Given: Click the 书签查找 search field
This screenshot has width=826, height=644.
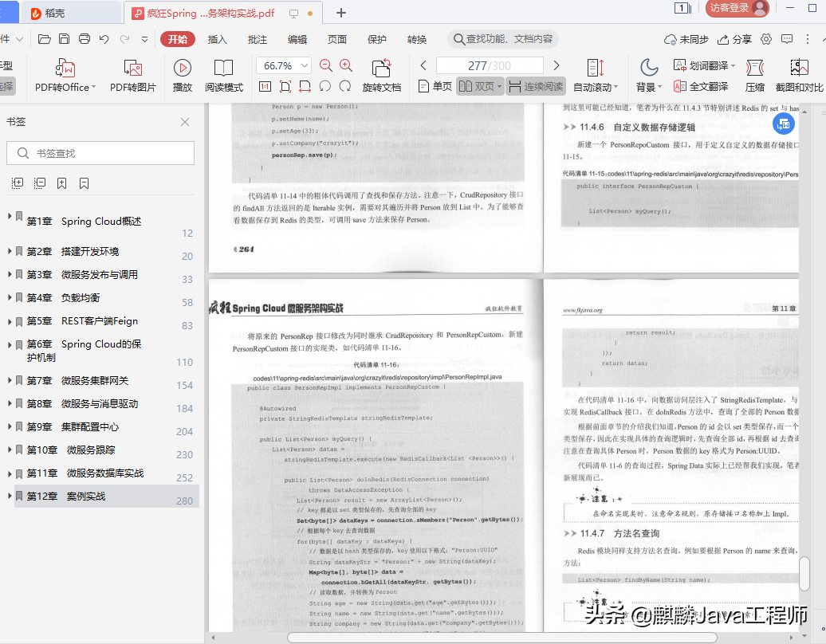Looking at the screenshot, I should [x=100, y=153].
